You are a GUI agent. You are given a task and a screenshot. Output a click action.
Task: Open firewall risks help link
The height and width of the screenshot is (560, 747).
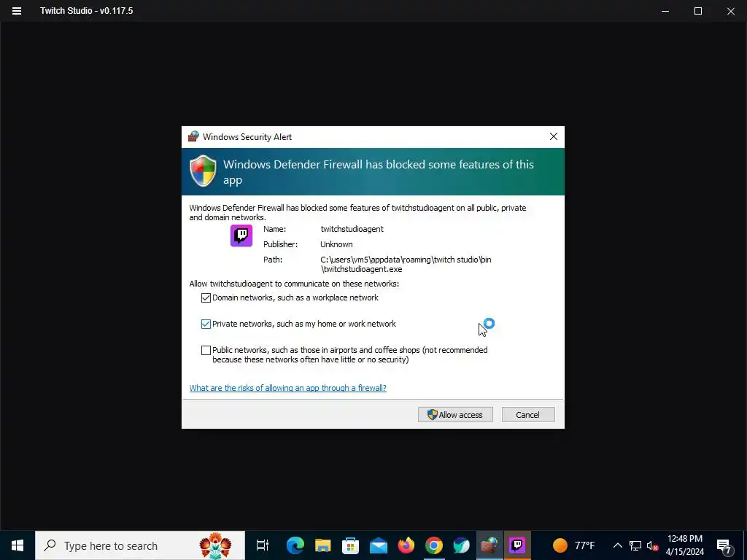coord(287,388)
